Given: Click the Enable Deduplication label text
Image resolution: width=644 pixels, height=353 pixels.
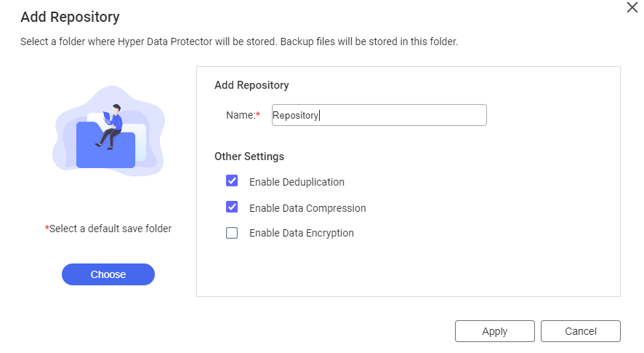Looking at the screenshot, I should (297, 182).
